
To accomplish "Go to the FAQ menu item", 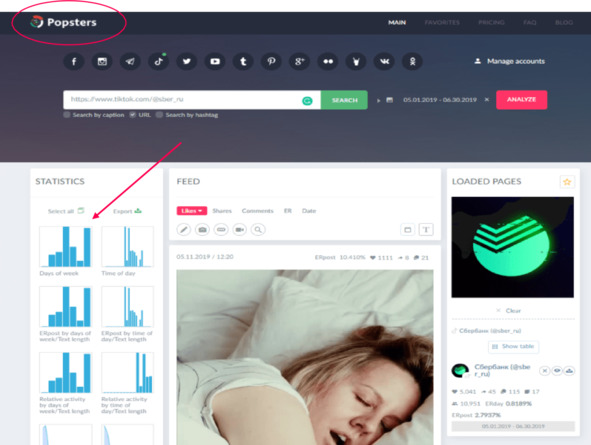I will coord(530,23).
